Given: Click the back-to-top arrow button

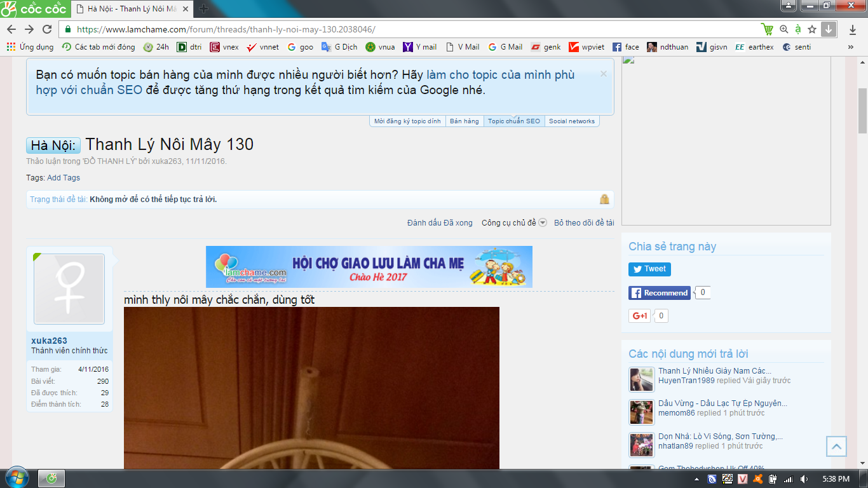Looking at the screenshot, I should 836,447.
